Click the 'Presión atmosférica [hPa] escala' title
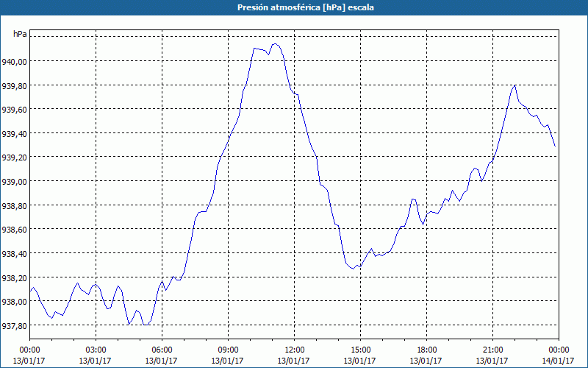Screen dimensions: 588x368 [305, 7]
